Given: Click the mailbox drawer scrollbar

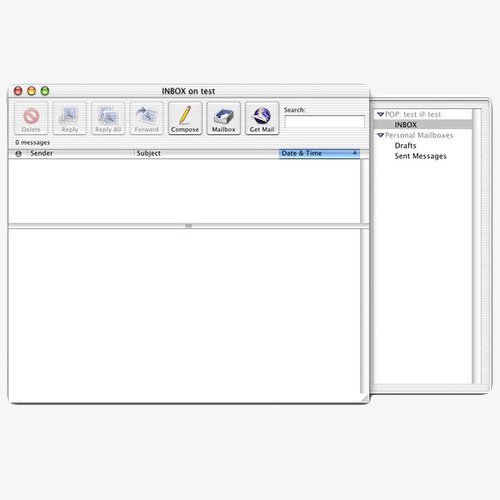Looking at the screenshot, I should pyautogui.click(x=477, y=246).
